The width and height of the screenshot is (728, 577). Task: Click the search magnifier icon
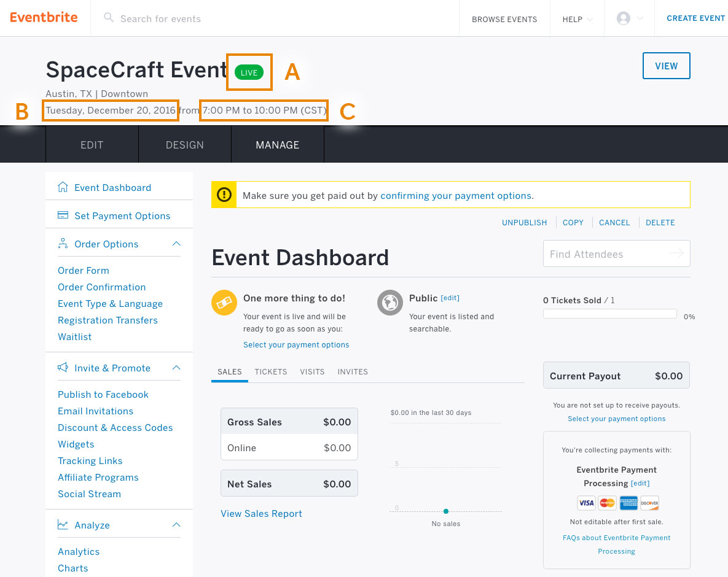coord(109,18)
